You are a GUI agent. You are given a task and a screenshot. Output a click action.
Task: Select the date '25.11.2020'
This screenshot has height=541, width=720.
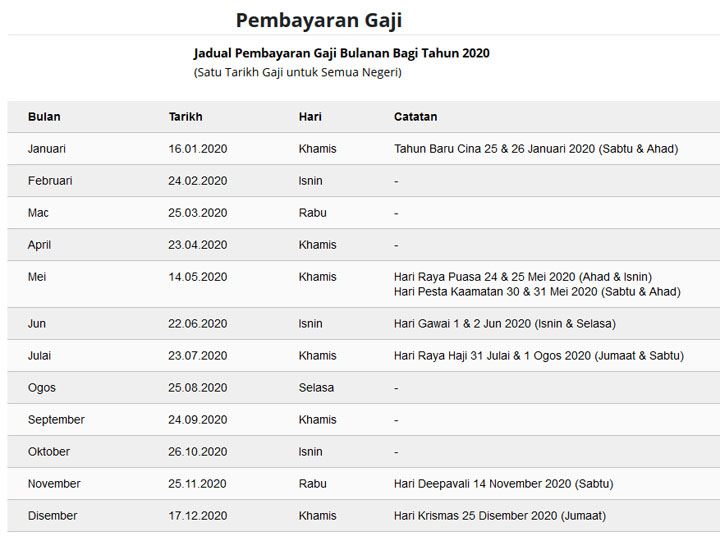[x=197, y=484]
